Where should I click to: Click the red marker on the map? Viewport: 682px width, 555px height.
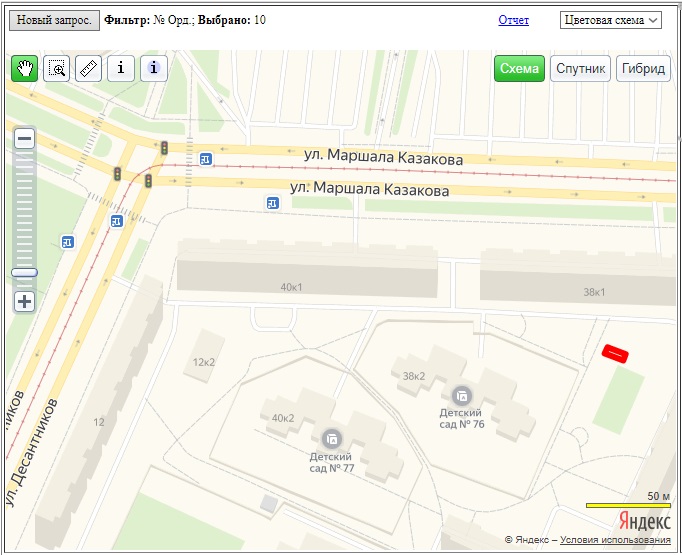tap(615, 353)
